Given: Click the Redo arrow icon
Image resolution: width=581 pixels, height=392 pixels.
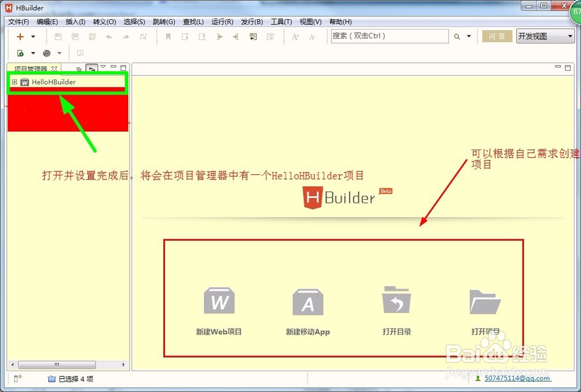Looking at the screenshot, I should (x=124, y=36).
